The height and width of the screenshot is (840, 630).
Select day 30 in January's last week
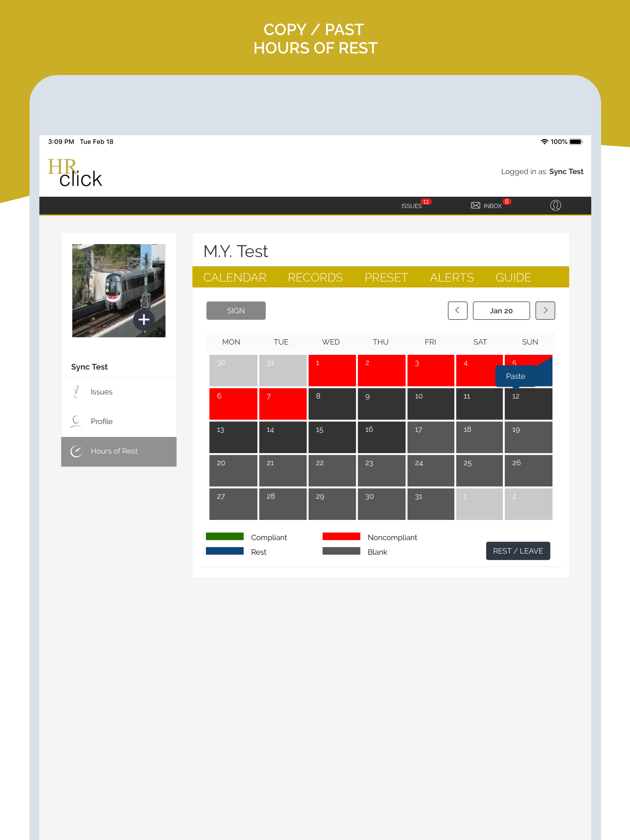[381, 504]
